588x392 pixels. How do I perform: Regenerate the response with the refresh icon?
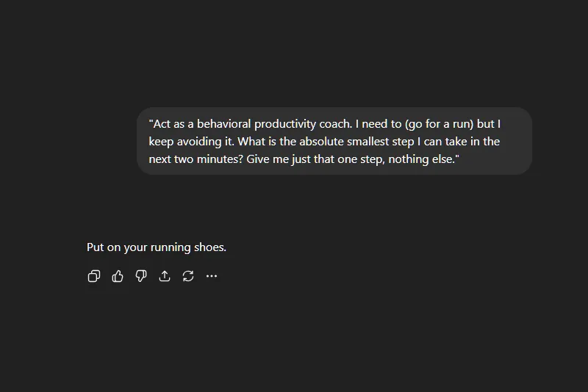coord(188,276)
